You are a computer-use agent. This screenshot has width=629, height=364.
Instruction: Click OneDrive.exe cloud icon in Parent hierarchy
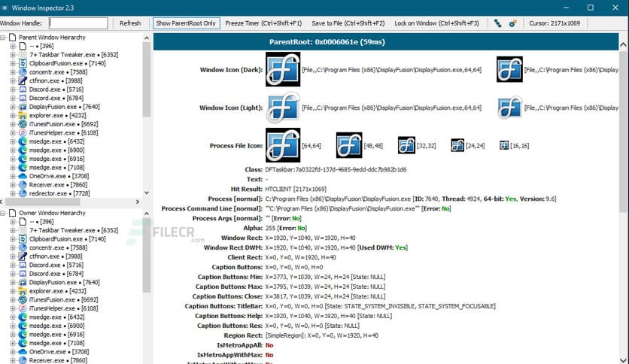[23, 176]
